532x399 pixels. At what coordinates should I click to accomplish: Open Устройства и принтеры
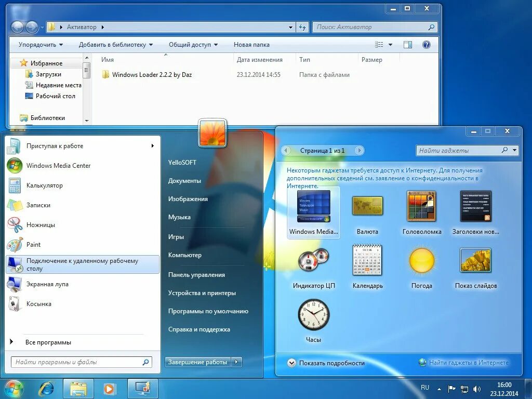pos(202,293)
